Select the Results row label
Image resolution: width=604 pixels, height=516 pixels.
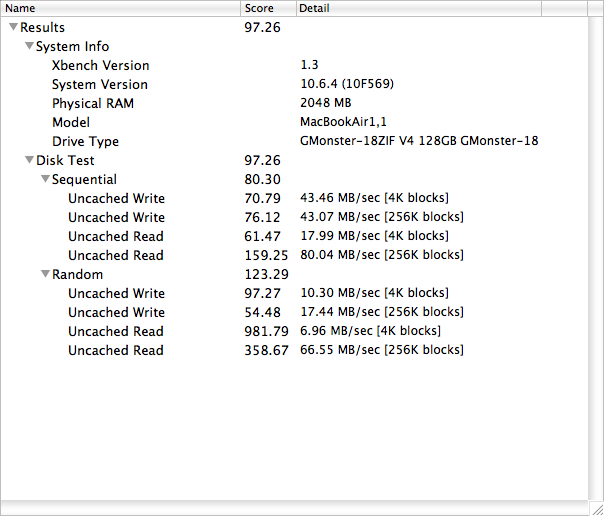[42, 27]
